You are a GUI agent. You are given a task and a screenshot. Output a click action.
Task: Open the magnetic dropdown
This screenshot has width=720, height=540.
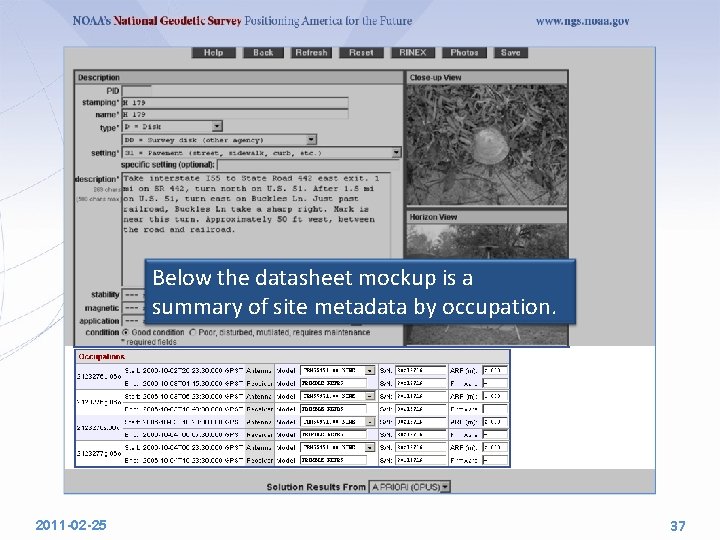(133, 308)
